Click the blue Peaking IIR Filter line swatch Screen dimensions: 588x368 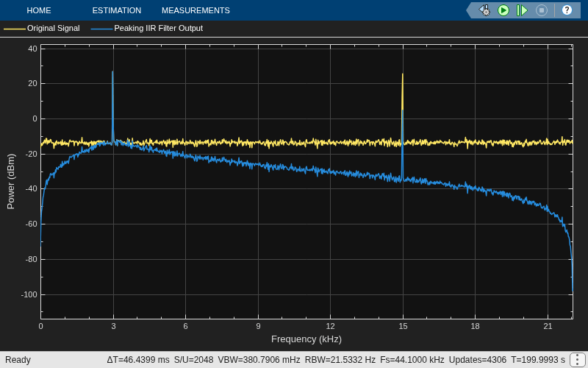(x=101, y=29)
